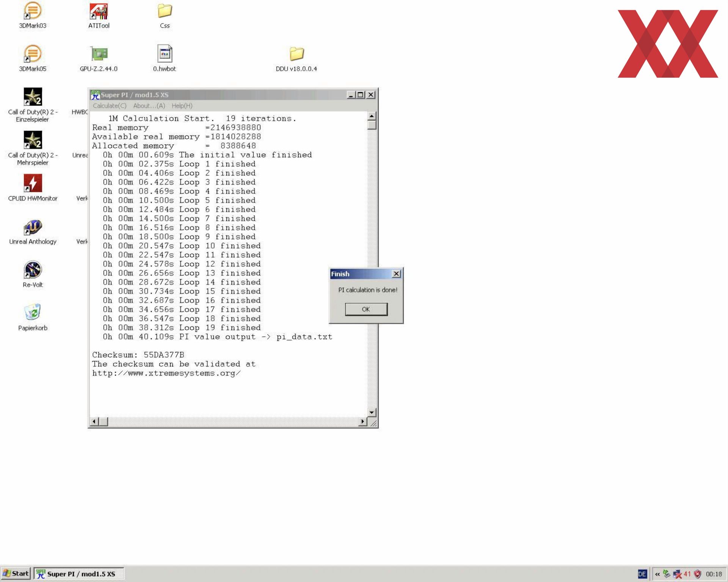Open the Calculate(C) menu
The image size is (728, 582).
[110, 106]
